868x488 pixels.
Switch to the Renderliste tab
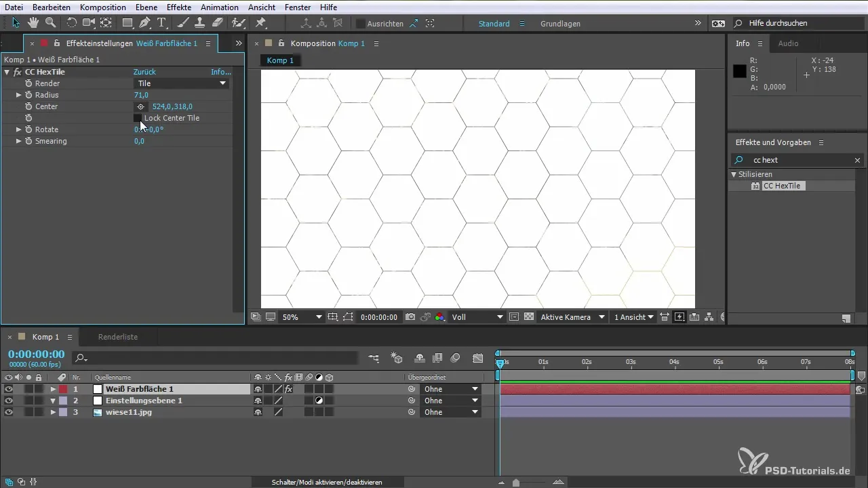(x=118, y=337)
